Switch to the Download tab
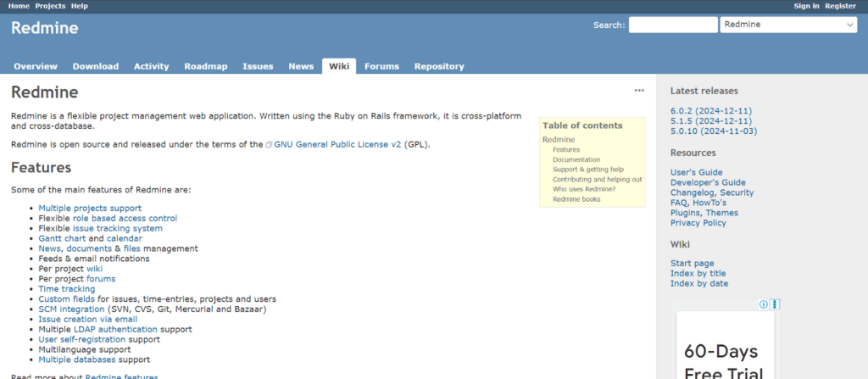The height and width of the screenshot is (379, 868). point(96,66)
